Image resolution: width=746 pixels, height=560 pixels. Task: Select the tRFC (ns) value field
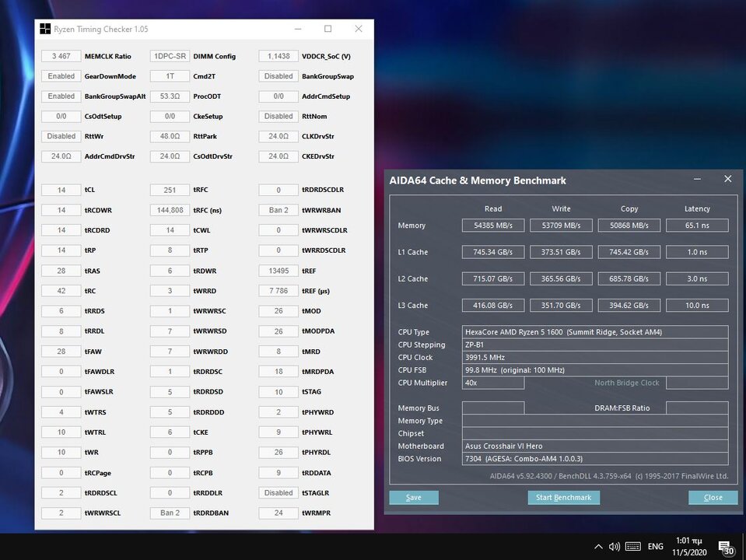170,210
